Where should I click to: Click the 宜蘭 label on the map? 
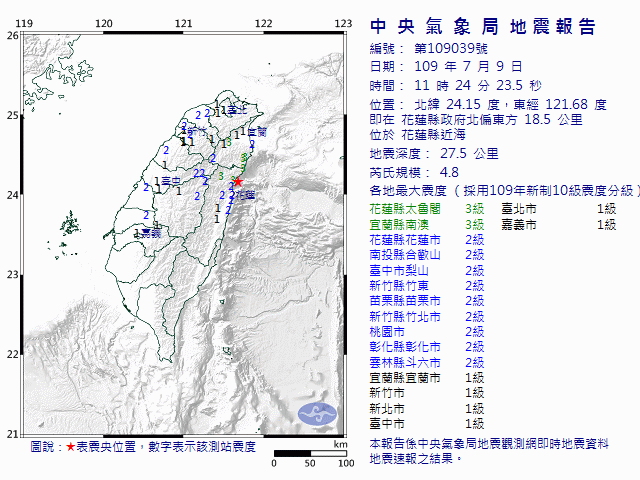click(257, 132)
